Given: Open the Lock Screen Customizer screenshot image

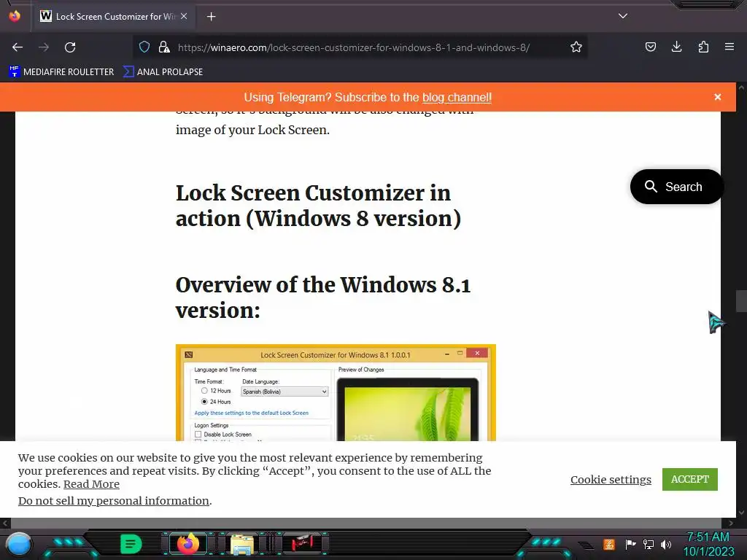Looking at the screenshot, I should [x=336, y=393].
